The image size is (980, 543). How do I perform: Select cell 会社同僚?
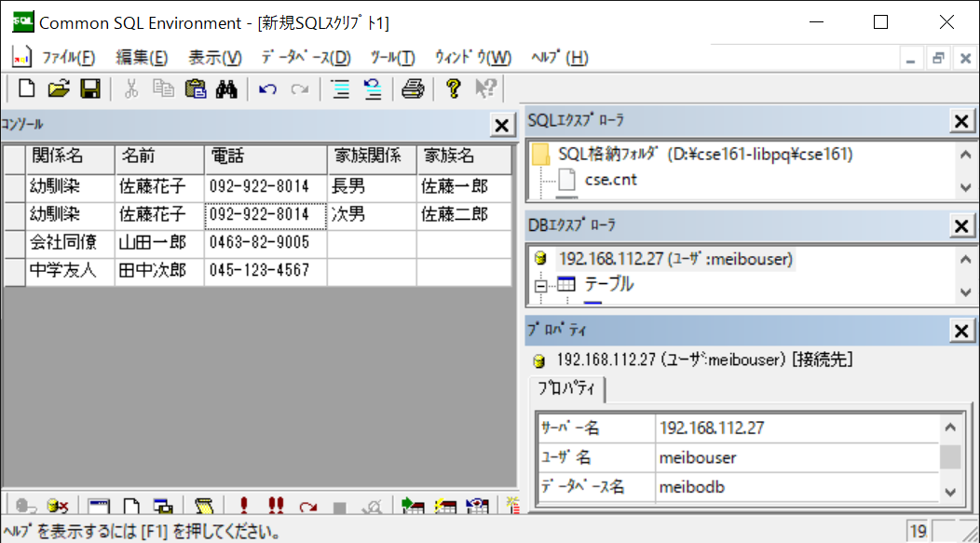70,243
